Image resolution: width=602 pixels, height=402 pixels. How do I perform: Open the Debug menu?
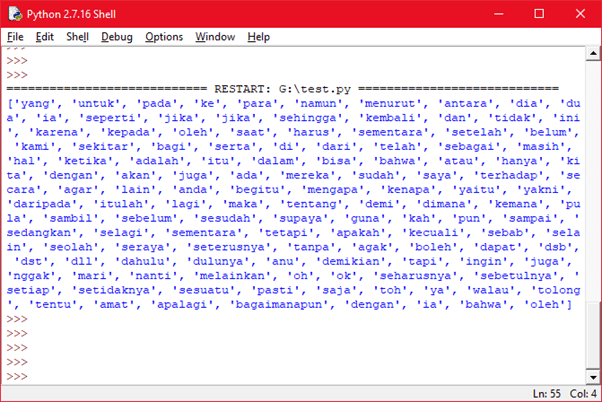(116, 37)
